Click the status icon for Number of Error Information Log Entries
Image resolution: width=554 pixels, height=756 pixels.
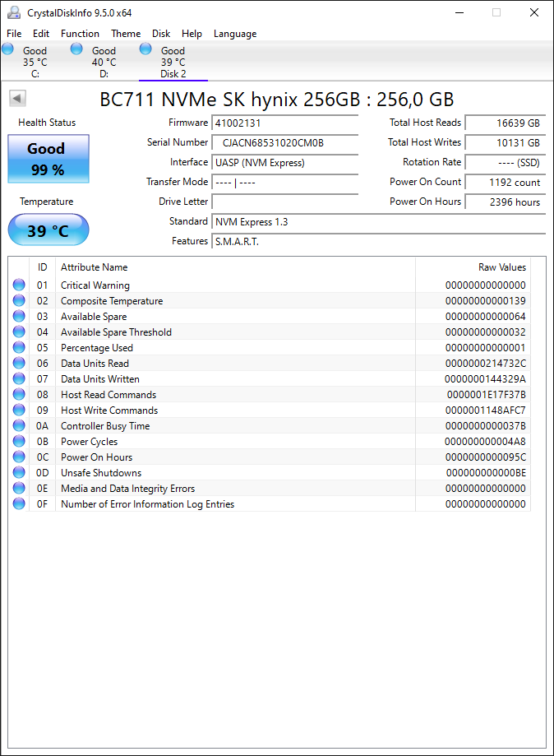coord(19,503)
